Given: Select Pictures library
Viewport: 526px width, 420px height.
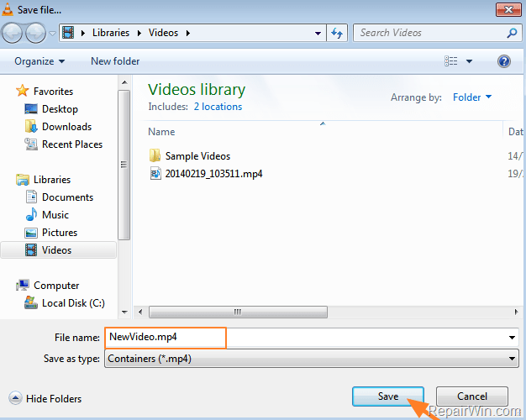Looking at the screenshot, I should pos(60,233).
